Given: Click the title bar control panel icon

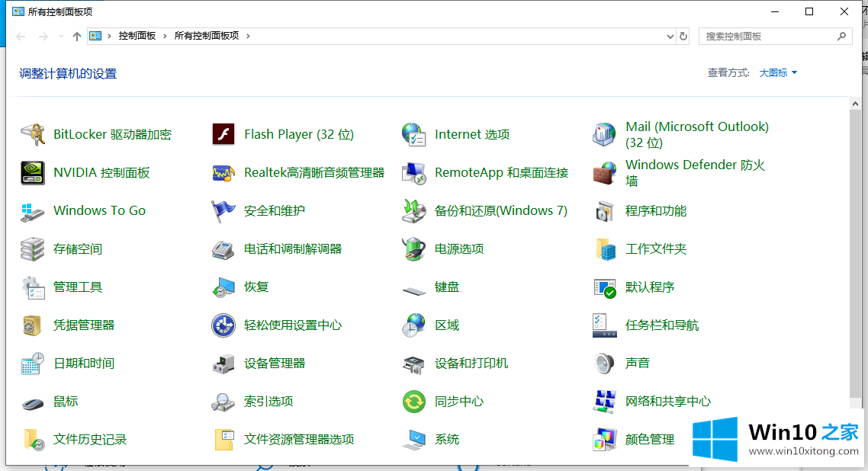Looking at the screenshot, I should tap(18, 11).
